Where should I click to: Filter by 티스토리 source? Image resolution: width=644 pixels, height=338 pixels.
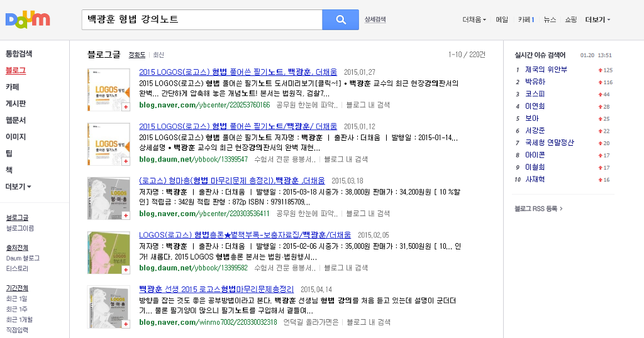click(x=17, y=268)
